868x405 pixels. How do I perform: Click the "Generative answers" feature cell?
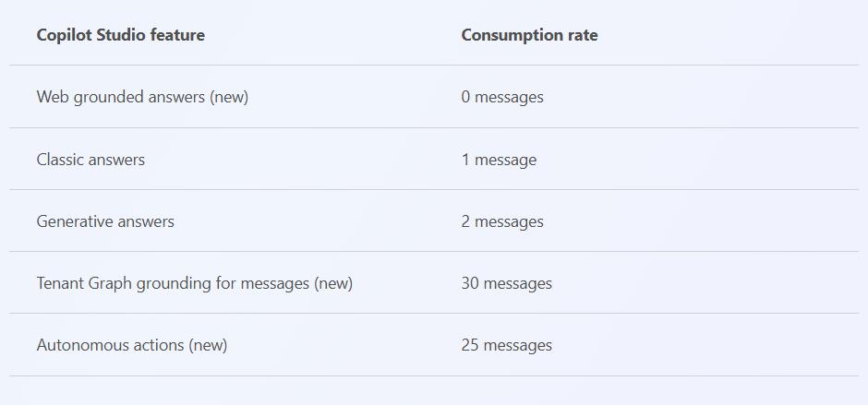click(x=105, y=221)
